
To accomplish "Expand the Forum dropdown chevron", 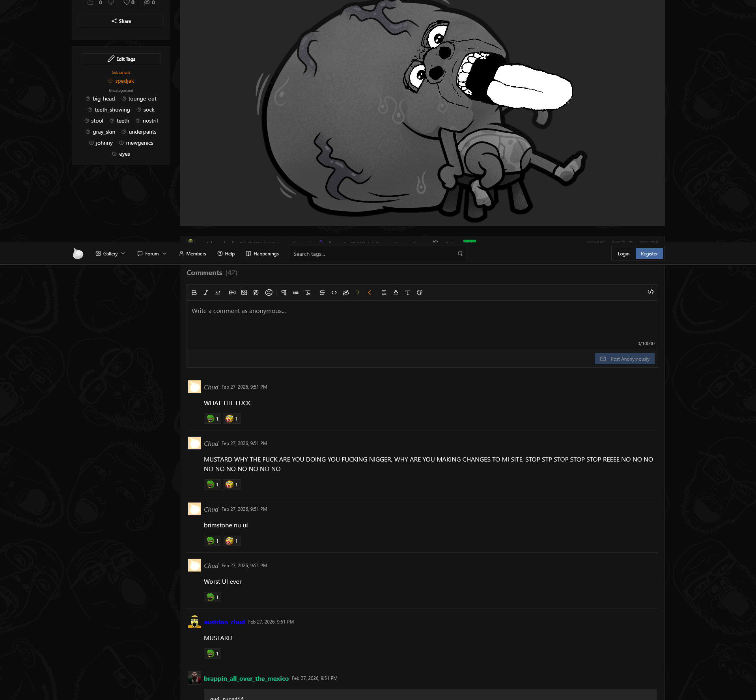I will (164, 253).
